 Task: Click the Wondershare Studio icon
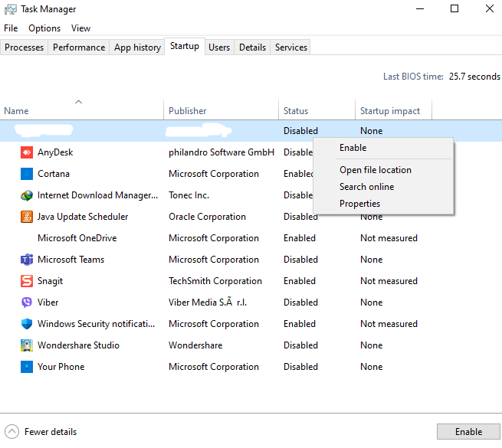[x=27, y=345]
